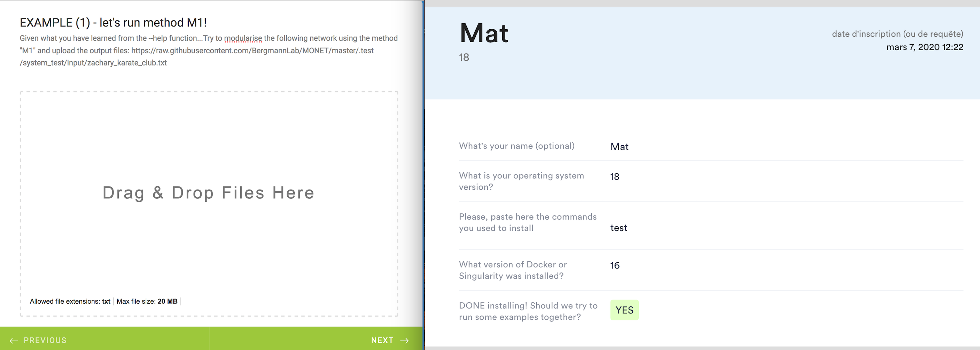
Task: Click the "What's your name (optional)" label
Action: [x=516, y=146]
